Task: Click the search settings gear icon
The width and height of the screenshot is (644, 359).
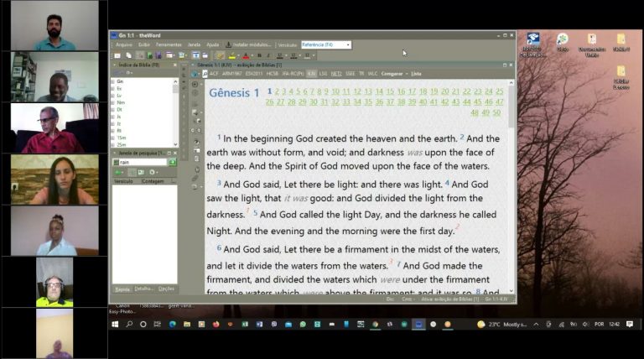Action: pos(153,173)
